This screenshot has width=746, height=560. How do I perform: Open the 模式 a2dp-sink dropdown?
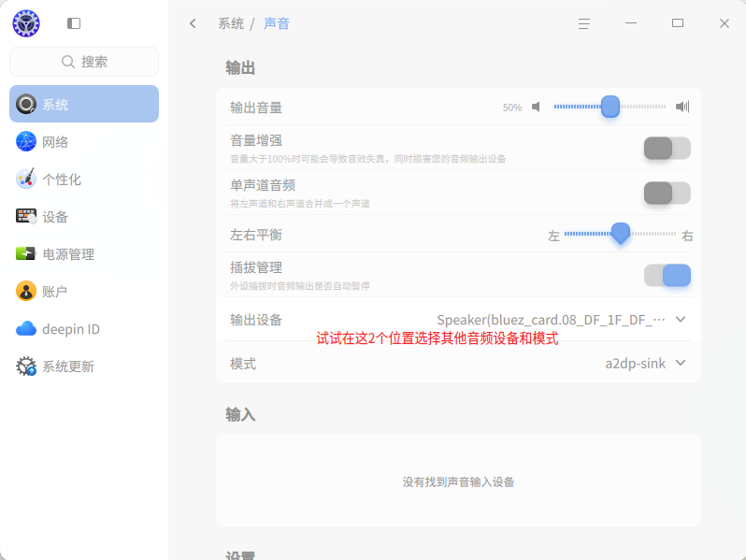point(645,364)
